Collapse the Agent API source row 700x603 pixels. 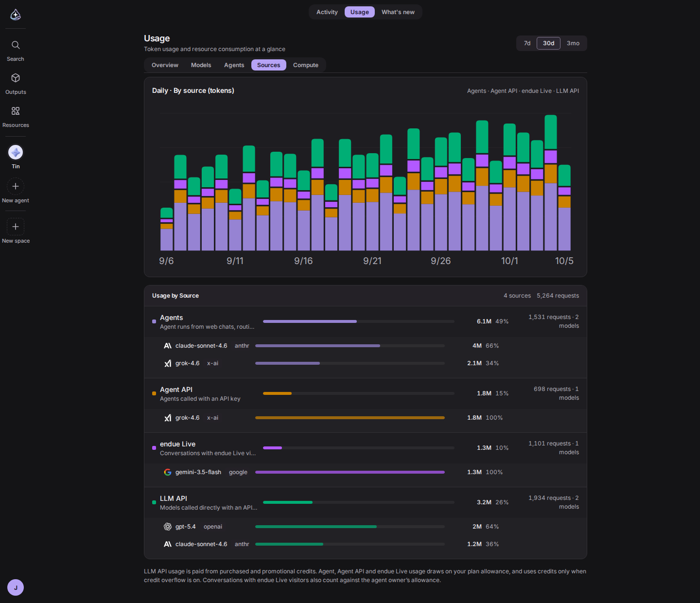[x=366, y=393]
